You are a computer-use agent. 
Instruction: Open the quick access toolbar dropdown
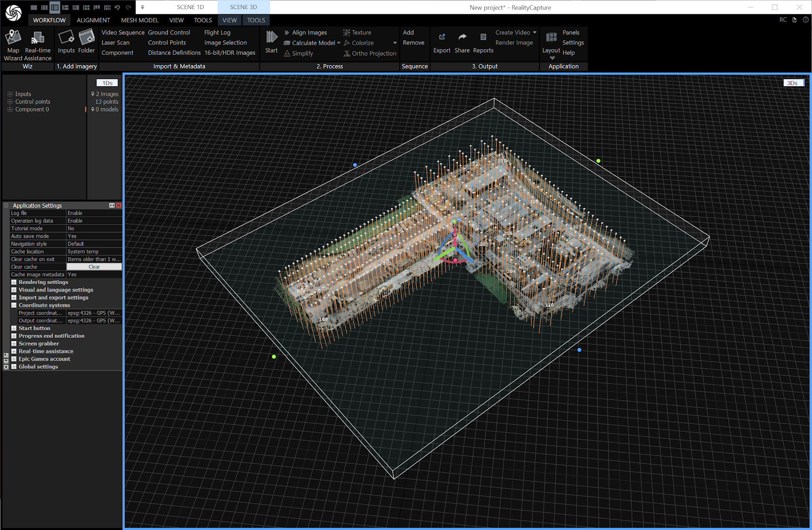tap(143, 8)
